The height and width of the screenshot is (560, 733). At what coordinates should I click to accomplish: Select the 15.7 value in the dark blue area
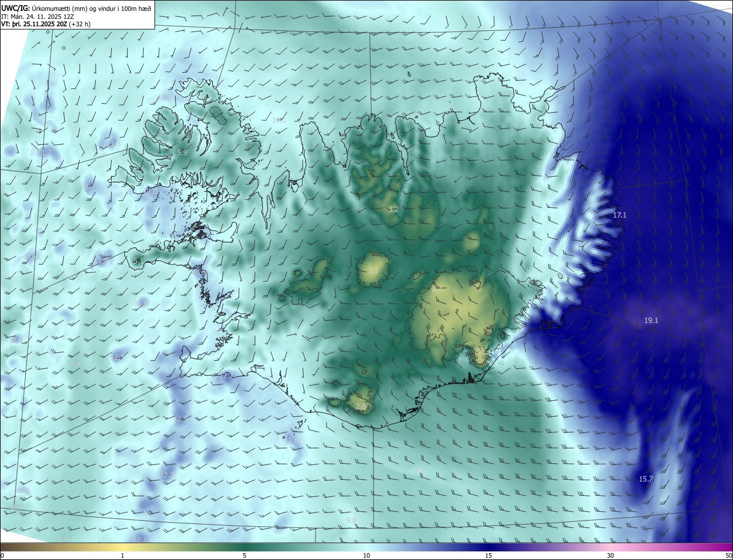click(645, 479)
